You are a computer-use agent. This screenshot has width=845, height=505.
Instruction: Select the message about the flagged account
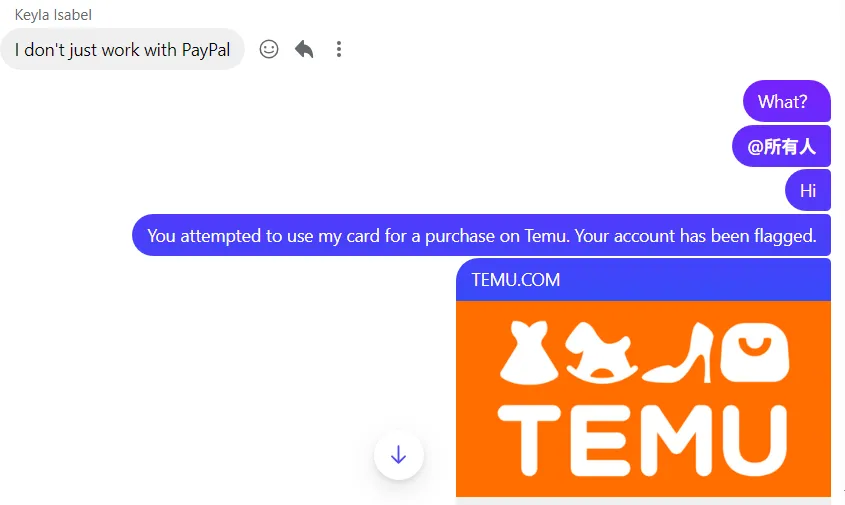tap(481, 236)
